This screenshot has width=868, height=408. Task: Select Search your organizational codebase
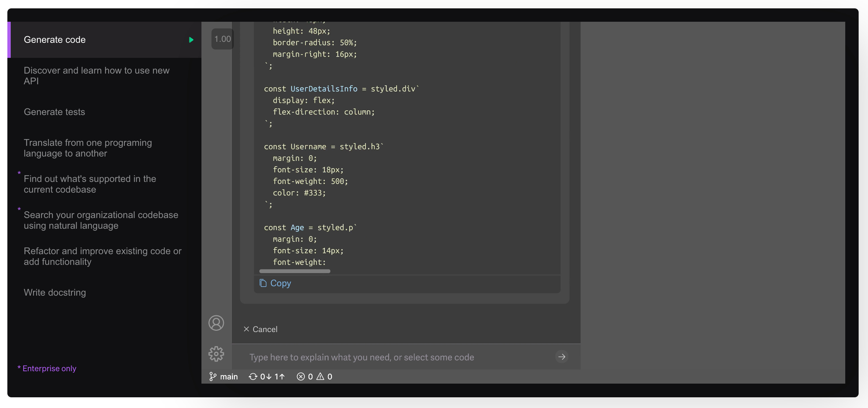pyautogui.click(x=101, y=220)
